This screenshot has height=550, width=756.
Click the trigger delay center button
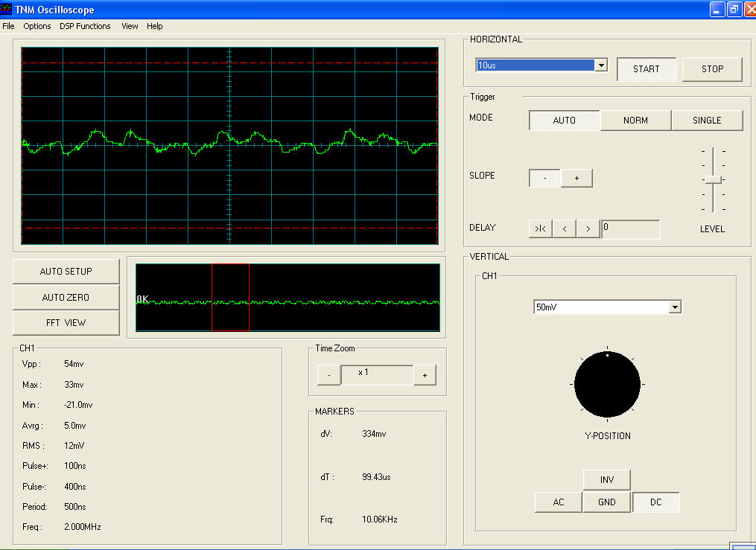pyautogui.click(x=540, y=229)
